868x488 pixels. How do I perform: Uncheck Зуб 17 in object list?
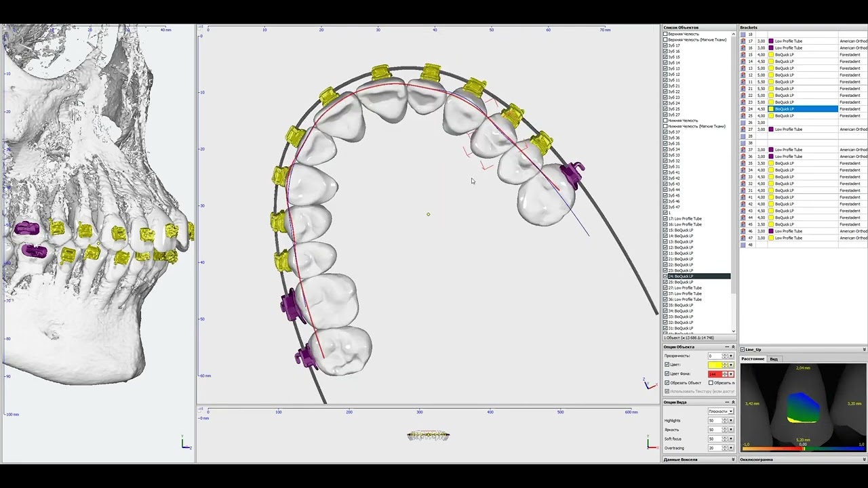point(665,45)
